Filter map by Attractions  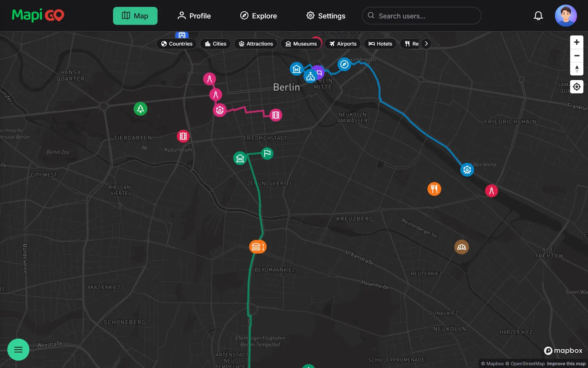pyautogui.click(x=256, y=44)
